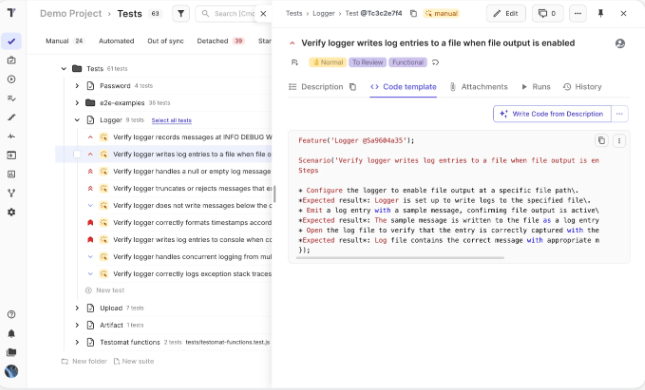Clear the search field with X icon
The width and height of the screenshot is (645, 390).
click(x=263, y=14)
